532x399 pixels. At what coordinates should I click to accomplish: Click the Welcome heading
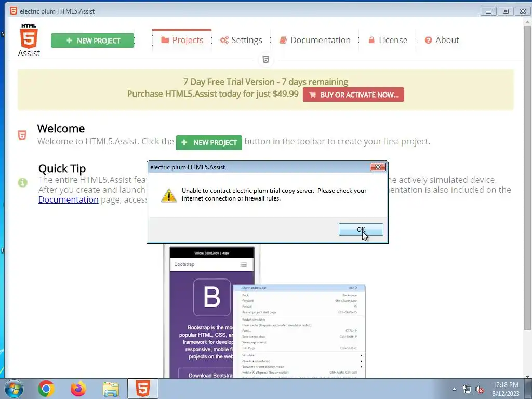pyautogui.click(x=61, y=129)
